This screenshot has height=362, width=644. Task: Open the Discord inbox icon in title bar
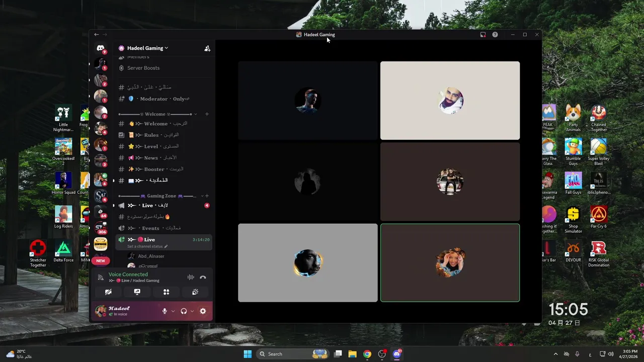pyautogui.click(x=483, y=35)
